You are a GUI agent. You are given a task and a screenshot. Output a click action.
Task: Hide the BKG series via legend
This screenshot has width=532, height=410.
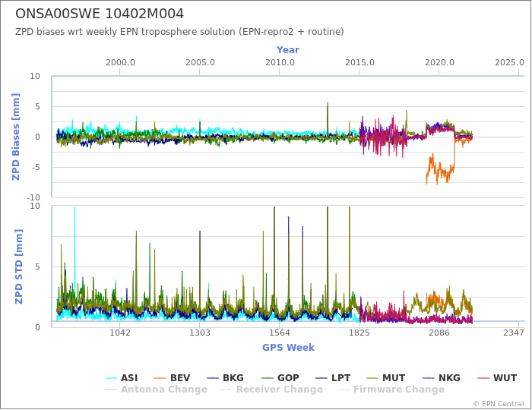click(225, 378)
